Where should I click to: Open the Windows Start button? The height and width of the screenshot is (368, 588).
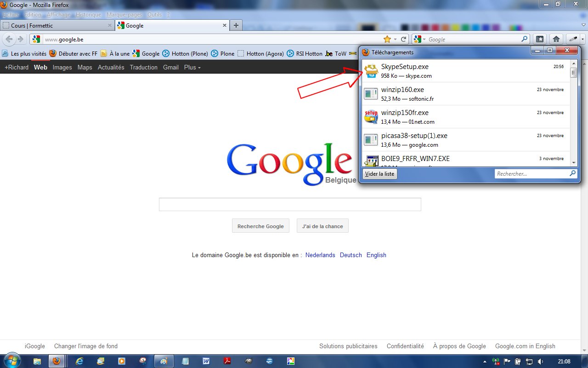point(11,361)
